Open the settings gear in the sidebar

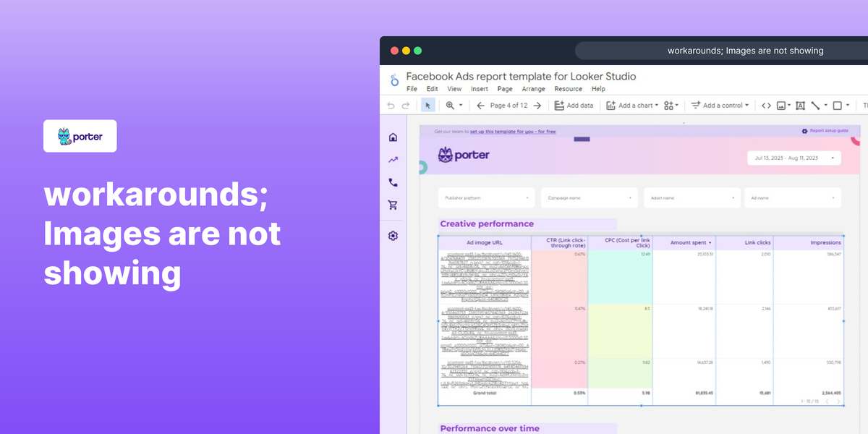coord(392,236)
